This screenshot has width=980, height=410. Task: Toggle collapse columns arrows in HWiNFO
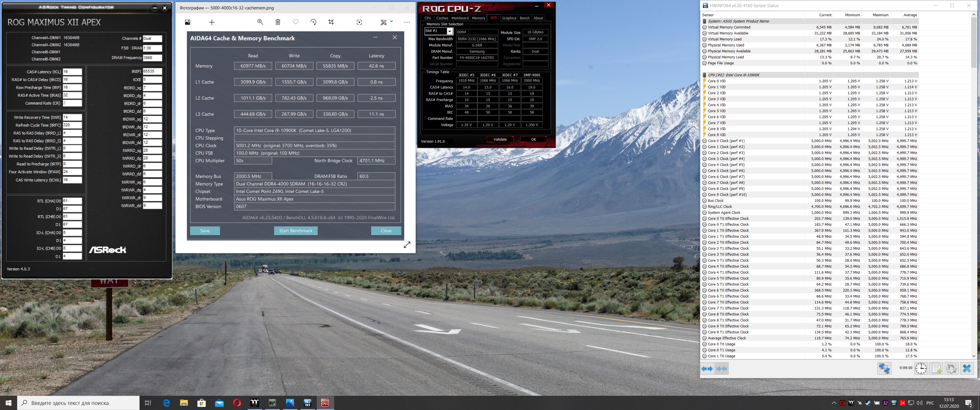722,368
